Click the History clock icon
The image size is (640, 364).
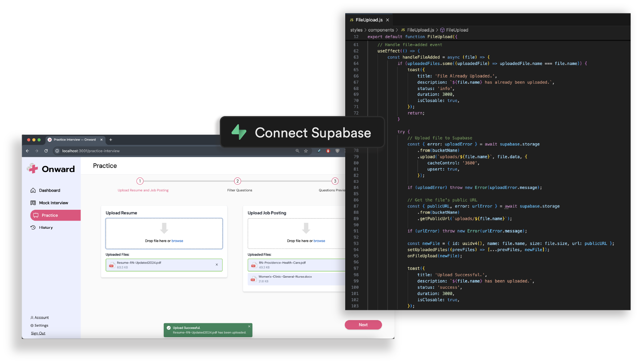tap(34, 228)
